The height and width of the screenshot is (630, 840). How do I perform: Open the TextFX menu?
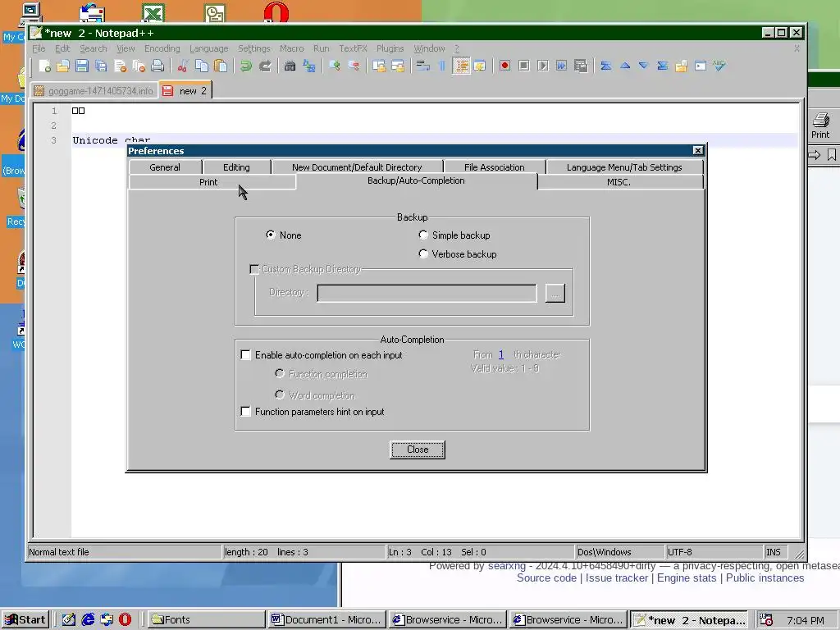(x=353, y=48)
